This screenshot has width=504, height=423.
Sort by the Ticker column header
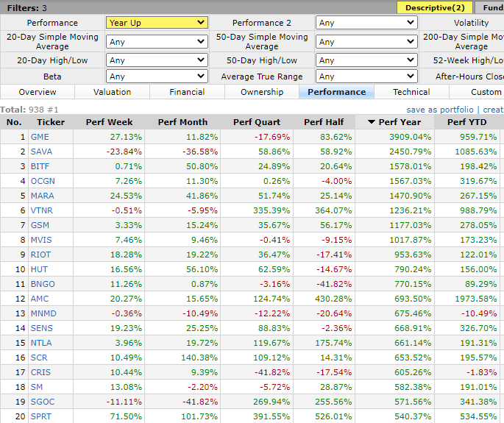[51, 122]
